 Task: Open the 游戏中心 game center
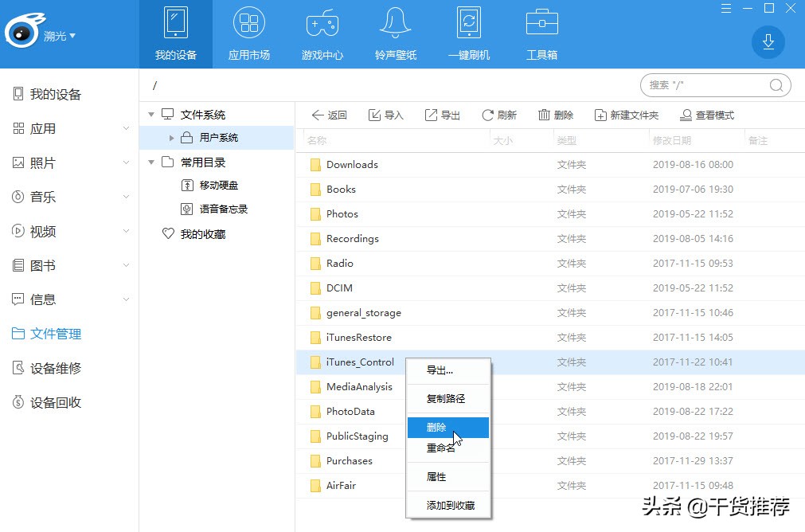322,32
